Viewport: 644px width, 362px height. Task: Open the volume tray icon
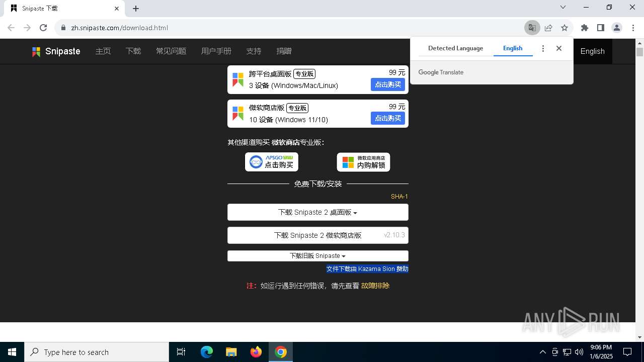(579, 352)
